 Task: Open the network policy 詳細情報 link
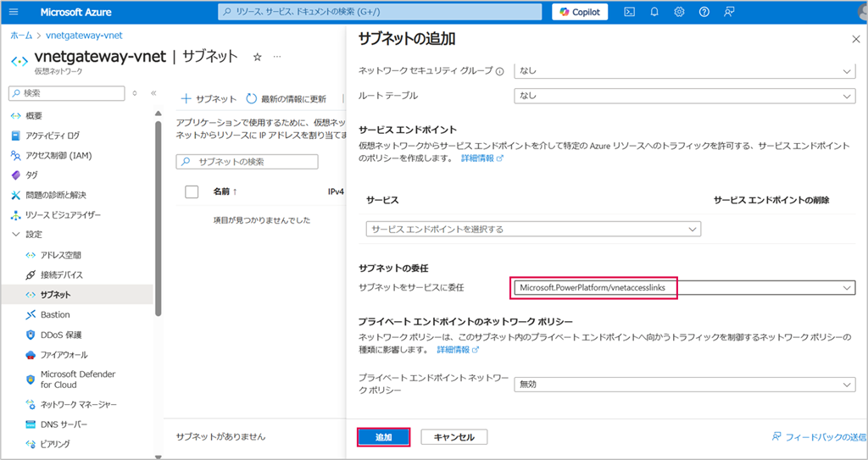click(458, 350)
